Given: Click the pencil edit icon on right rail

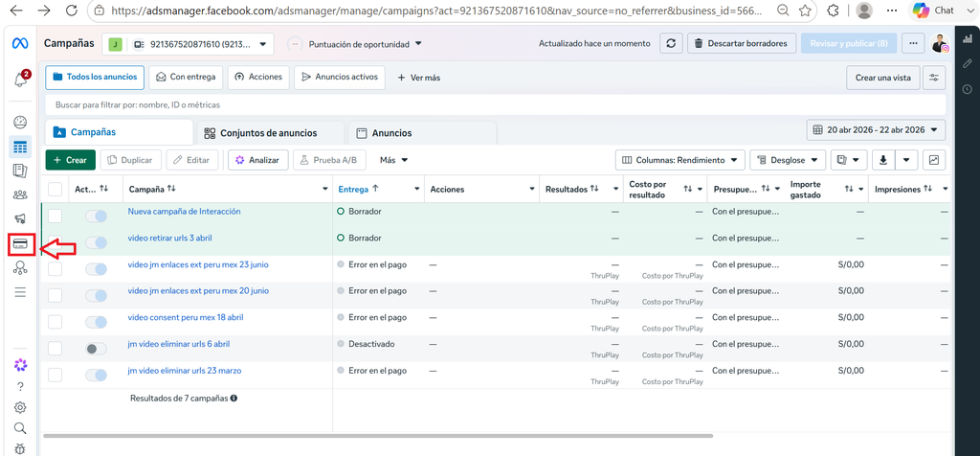Looking at the screenshot, I should [968, 63].
